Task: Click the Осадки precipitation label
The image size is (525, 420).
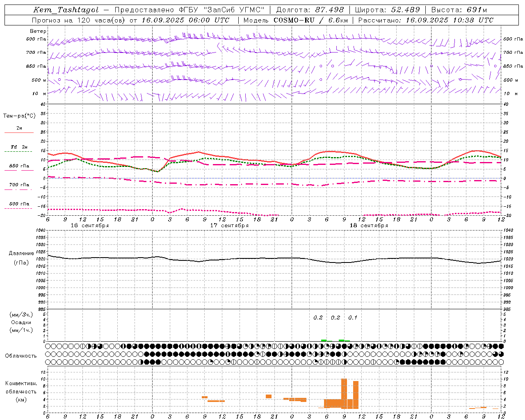Action: [21, 322]
